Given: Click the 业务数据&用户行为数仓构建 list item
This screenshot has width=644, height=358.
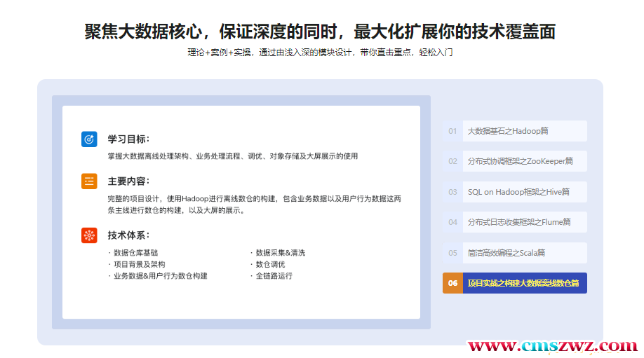Looking at the screenshot, I should click(160, 276).
